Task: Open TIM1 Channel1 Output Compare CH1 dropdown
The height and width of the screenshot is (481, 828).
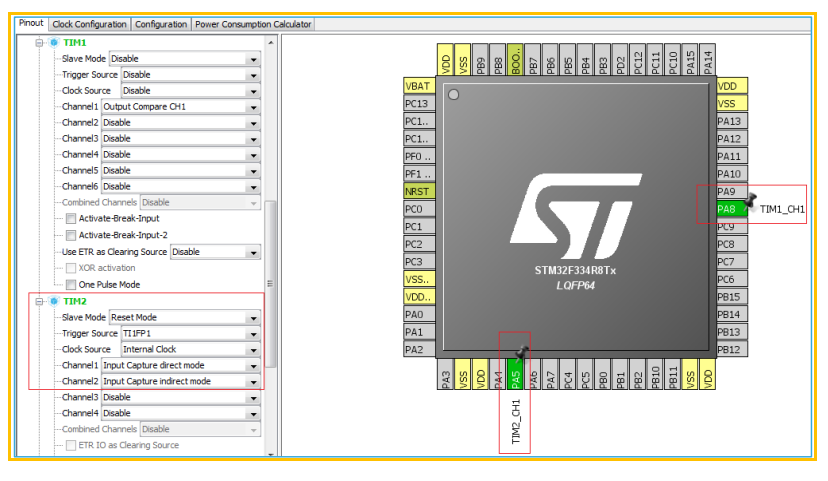Action: pos(181,107)
